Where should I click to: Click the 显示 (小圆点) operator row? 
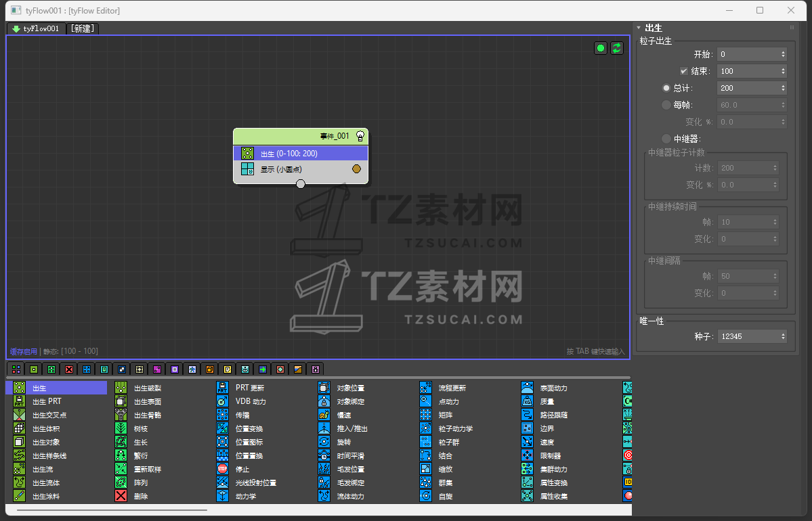pyautogui.click(x=298, y=169)
